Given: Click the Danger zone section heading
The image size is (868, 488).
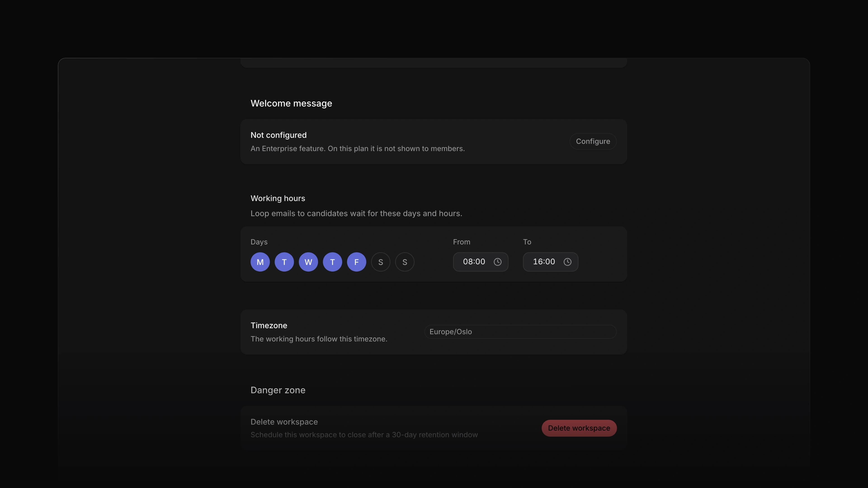Looking at the screenshot, I should click(278, 390).
